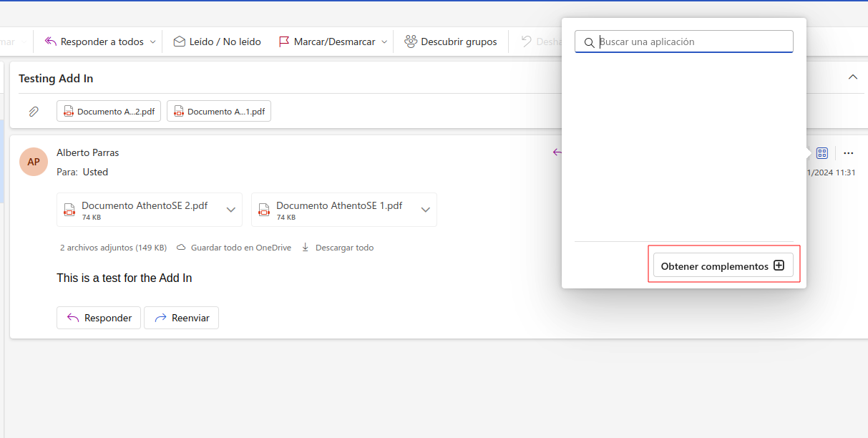Click the paperclip attachment icon
Screen dimensions: 868x438
(x=34, y=112)
